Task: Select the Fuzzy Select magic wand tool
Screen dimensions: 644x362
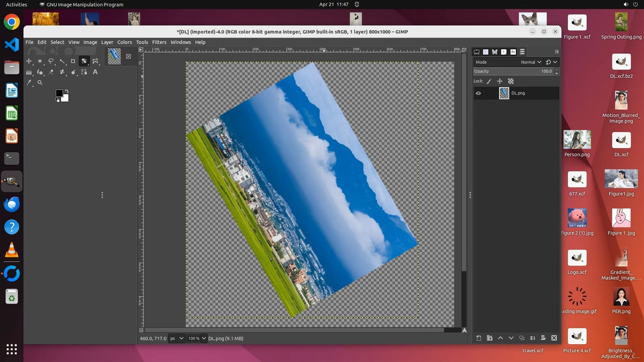Action: [x=62, y=61]
